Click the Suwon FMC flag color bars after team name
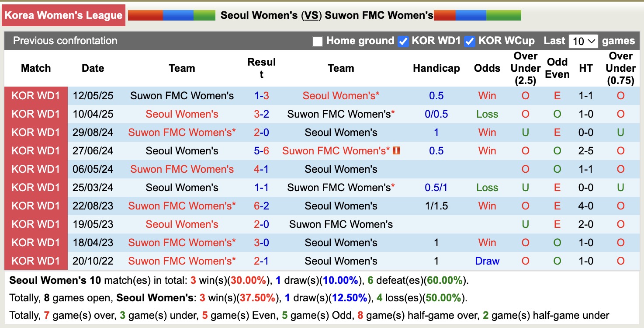Screen dimensions: 644x328 [478, 14]
